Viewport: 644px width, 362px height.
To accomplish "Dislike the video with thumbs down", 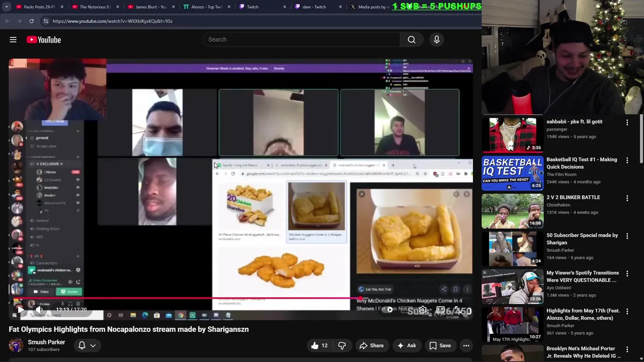I will click(342, 345).
